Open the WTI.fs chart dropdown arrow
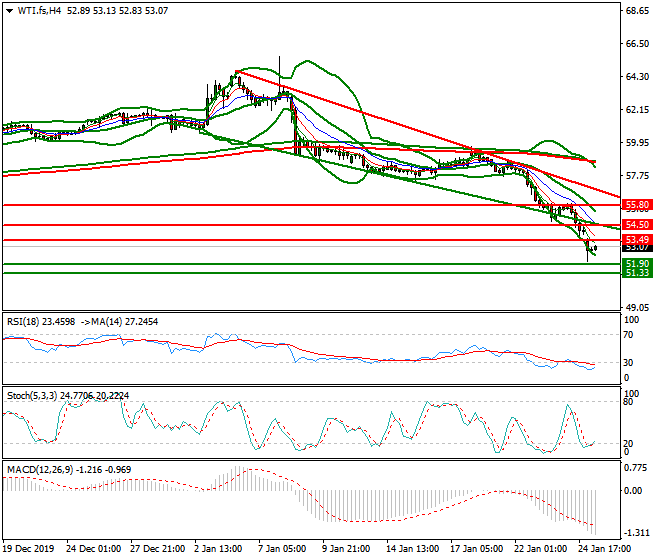 pyautogui.click(x=9, y=11)
